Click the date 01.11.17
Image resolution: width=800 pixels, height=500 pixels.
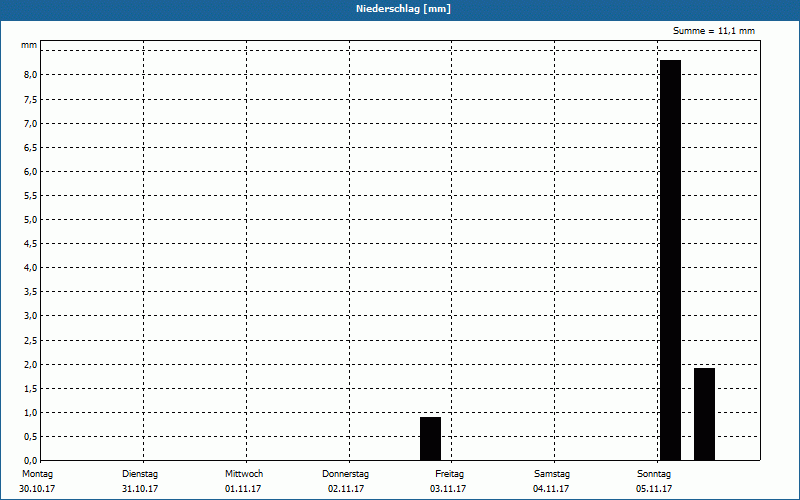243,489
